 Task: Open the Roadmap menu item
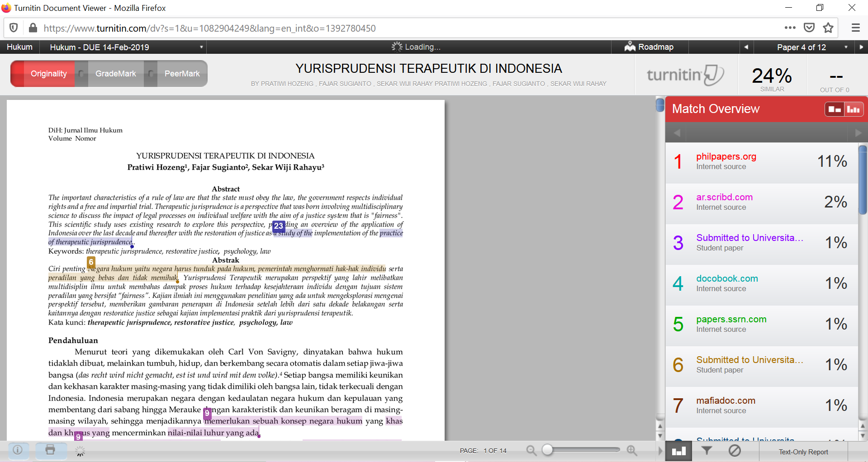(x=650, y=47)
